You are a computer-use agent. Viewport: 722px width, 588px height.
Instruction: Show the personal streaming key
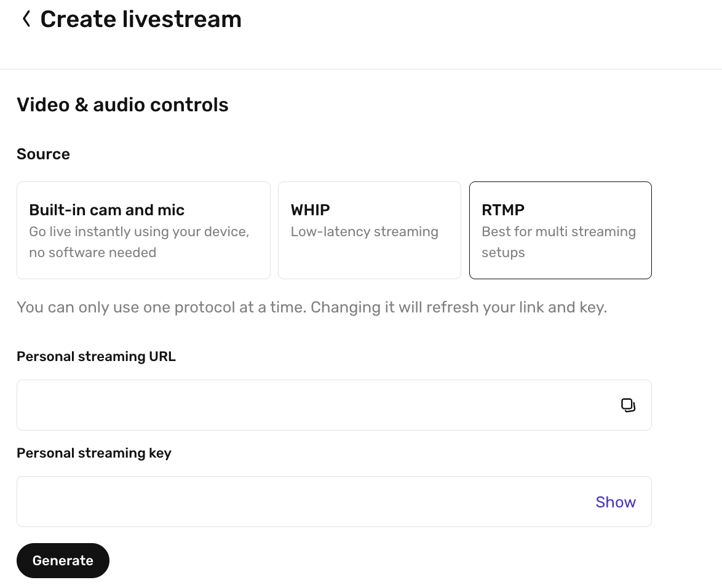(x=616, y=502)
